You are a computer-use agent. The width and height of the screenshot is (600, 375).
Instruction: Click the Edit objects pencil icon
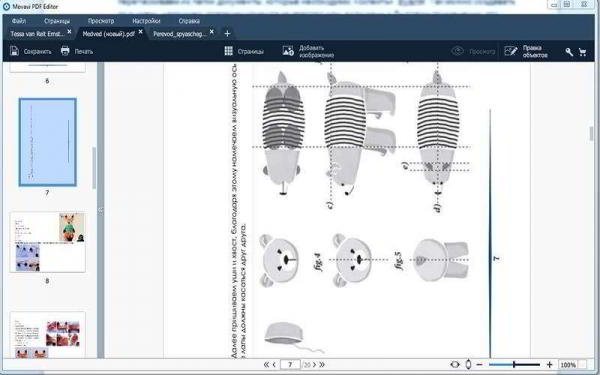click(x=511, y=51)
